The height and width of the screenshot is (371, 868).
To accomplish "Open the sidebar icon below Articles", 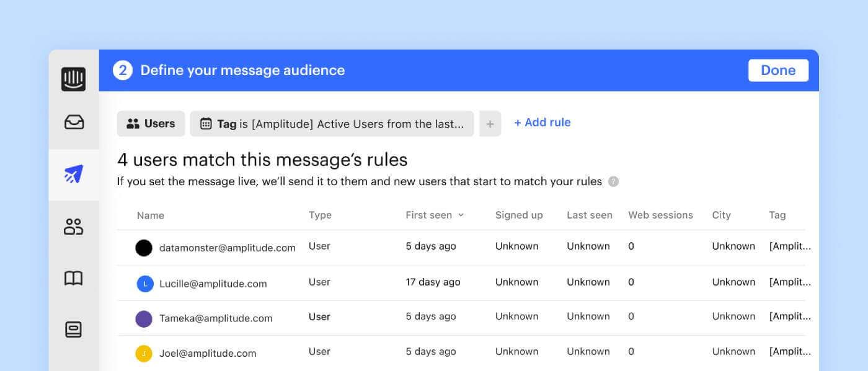I will point(74,329).
